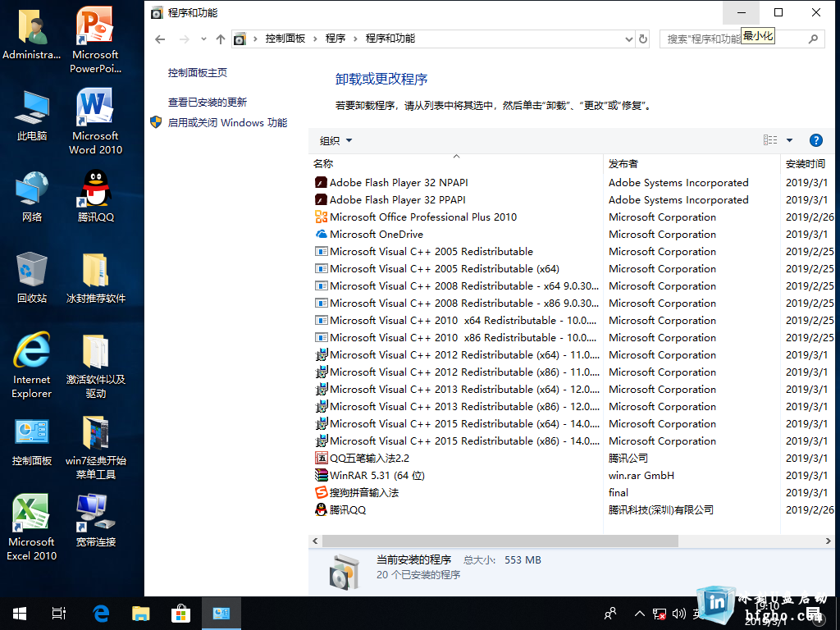
Task: Open the 查看已安装的更新 link
Action: (208, 103)
